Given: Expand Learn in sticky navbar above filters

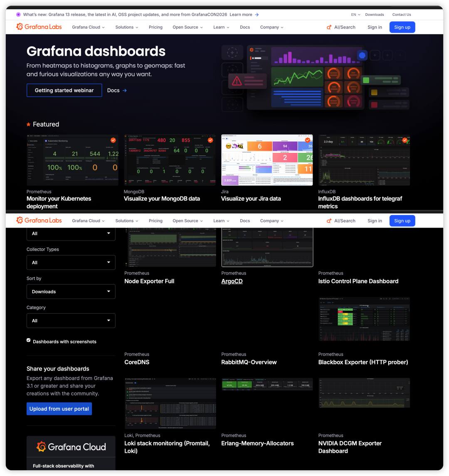Looking at the screenshot, I should [221, 221].
